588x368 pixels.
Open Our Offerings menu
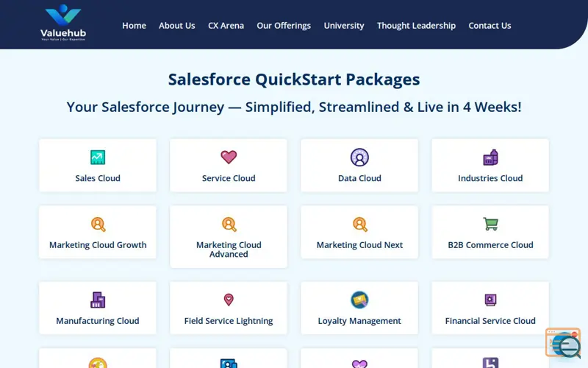pos(284,26)
